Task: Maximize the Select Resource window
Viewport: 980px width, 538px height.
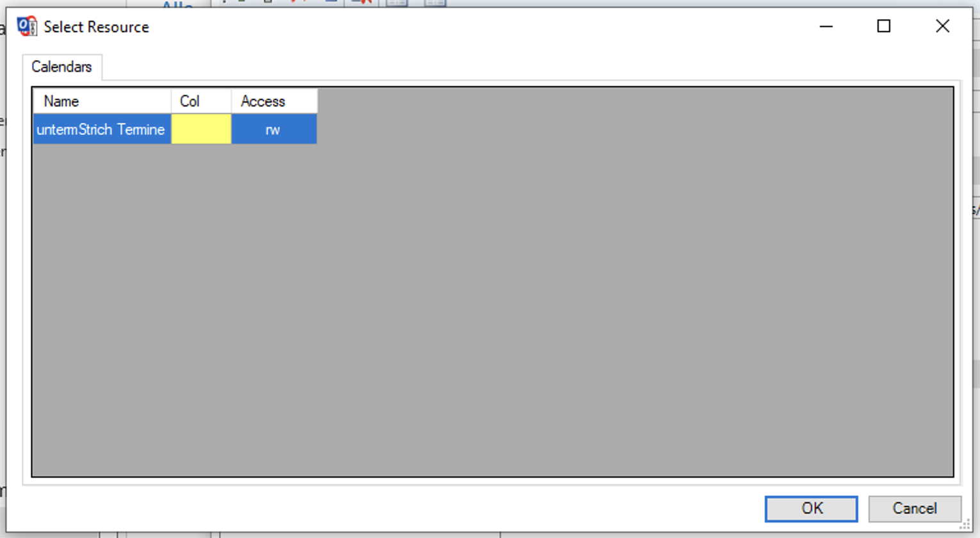Action: [884, 27]
